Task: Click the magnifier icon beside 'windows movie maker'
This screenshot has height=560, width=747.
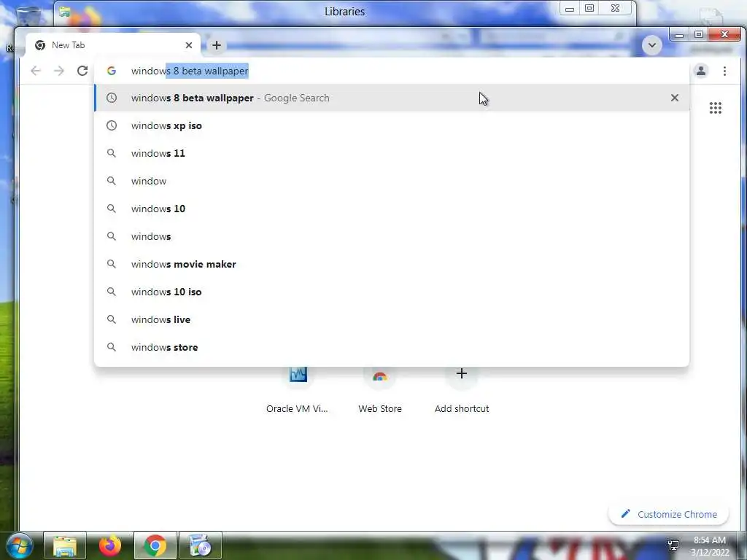Action: [112, 263]
